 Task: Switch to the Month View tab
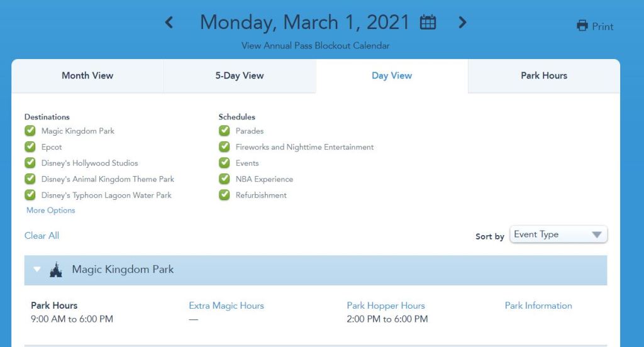(87, 75)
